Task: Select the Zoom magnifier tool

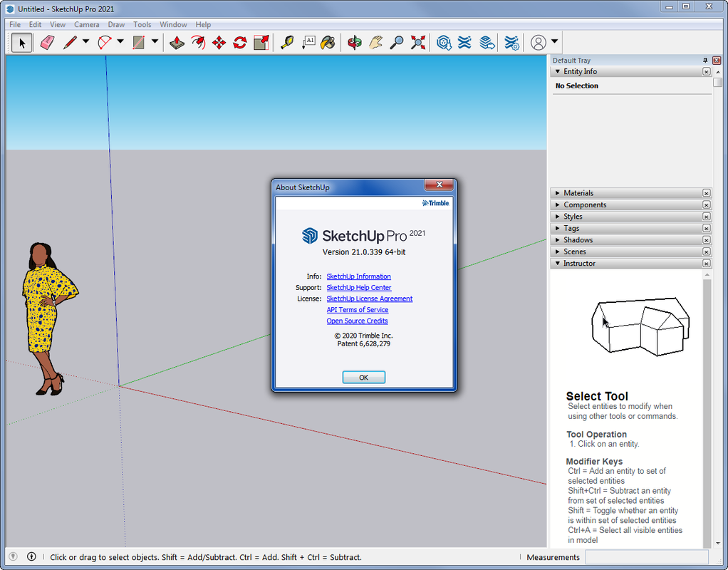Action: point(397,43)
